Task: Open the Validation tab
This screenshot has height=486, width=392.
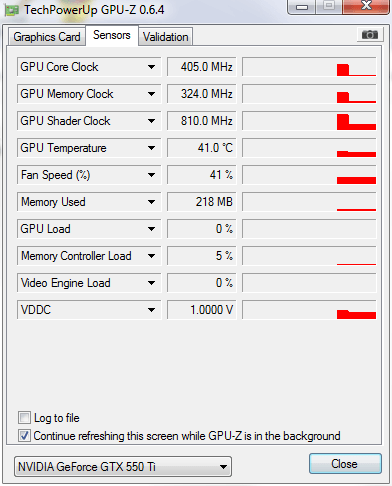Action: click(x=166, y=37)
